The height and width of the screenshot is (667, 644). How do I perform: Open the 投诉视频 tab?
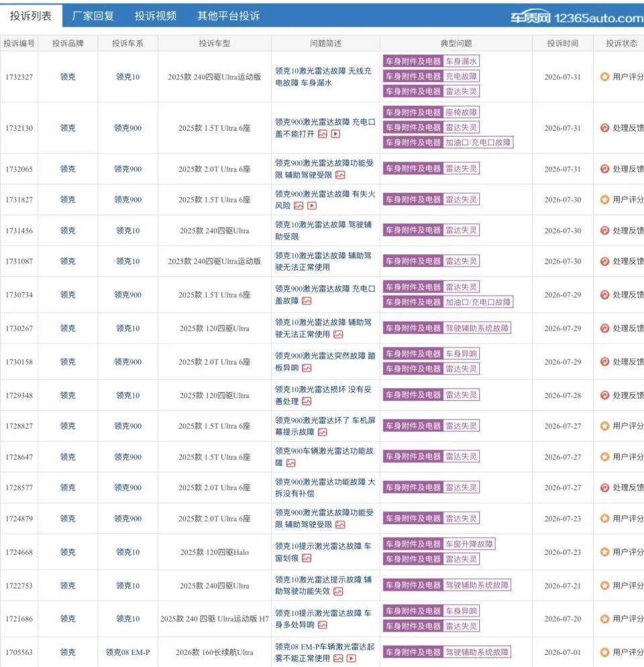pyautogui.click(x=156, y=16)
